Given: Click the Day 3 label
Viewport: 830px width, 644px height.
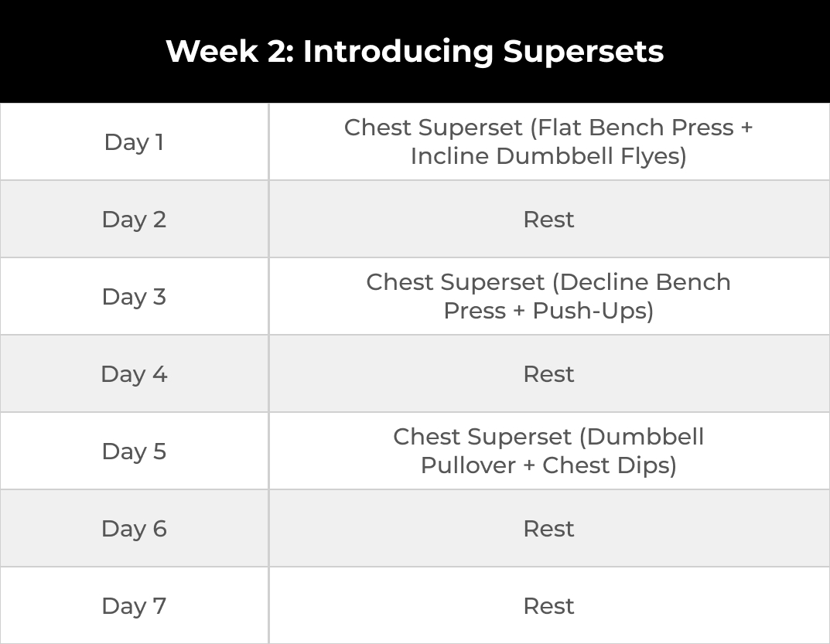Looking at the screenshot, I should pos(134,297).
